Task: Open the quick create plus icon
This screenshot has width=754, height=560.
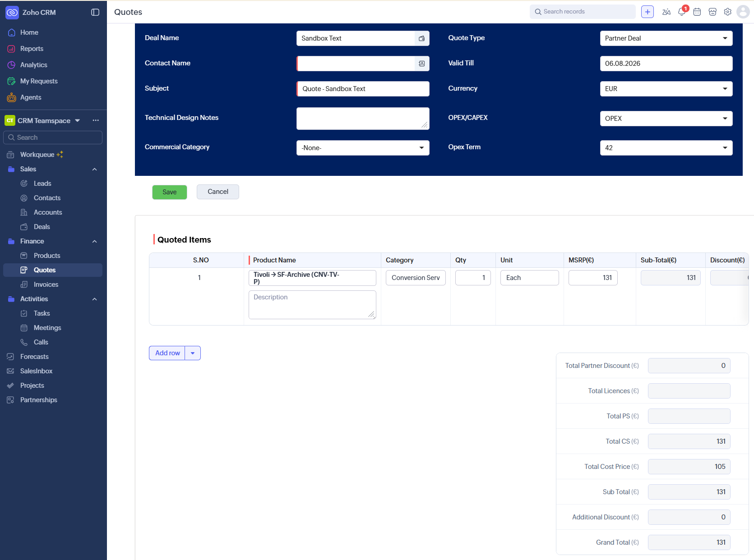Action: (x=648, y=12)
